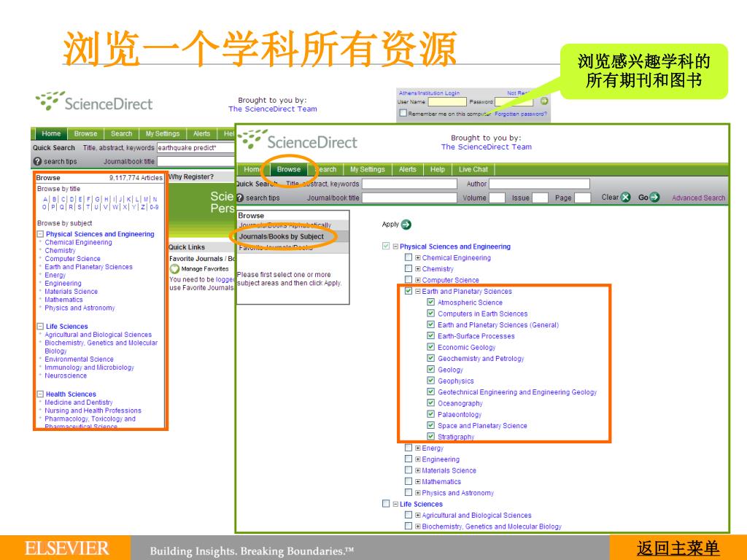This screenshot has height=560, width=747.
Task: Click the search tips question mark icon in front window
Action: pyautogui.click(x=240, y=198)
